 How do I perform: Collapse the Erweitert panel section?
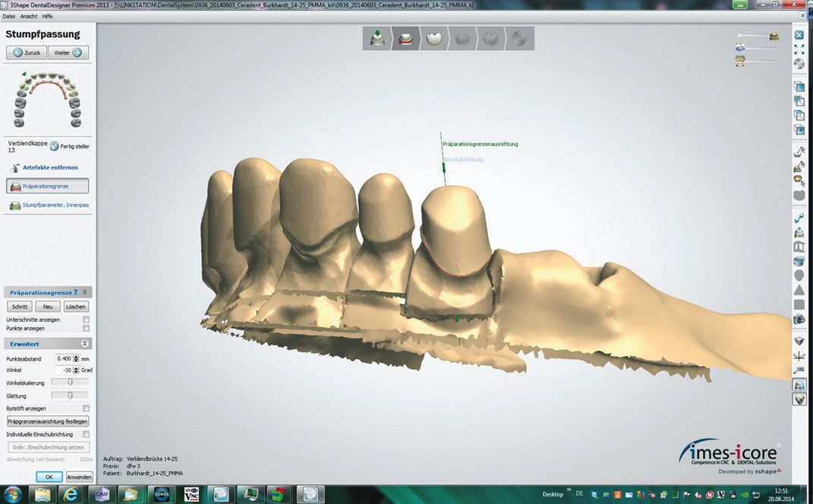[85, 344]
